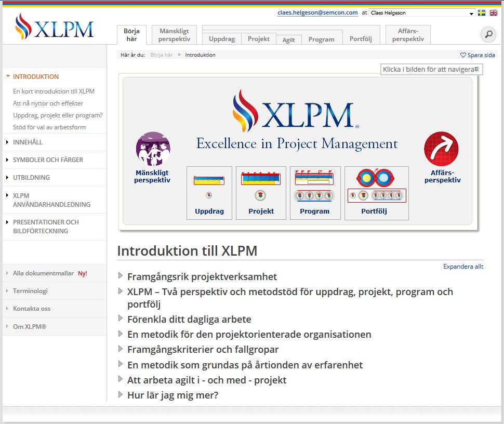Image resolution: width=504 pixels, height=424 pixels.
Task: Open Stöd för val av arbetsform
Action: pos(49,127)
